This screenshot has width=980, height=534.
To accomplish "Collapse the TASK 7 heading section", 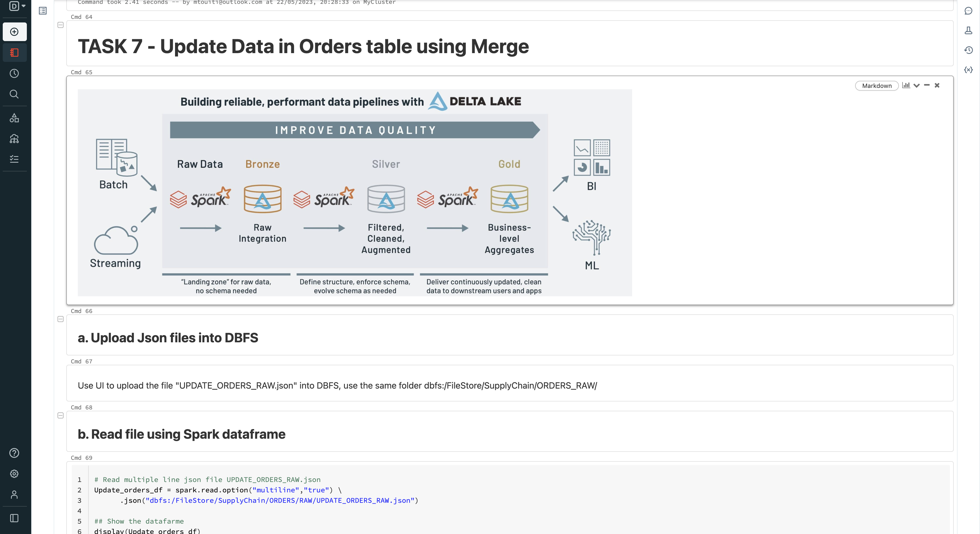I will click(61, 25).
